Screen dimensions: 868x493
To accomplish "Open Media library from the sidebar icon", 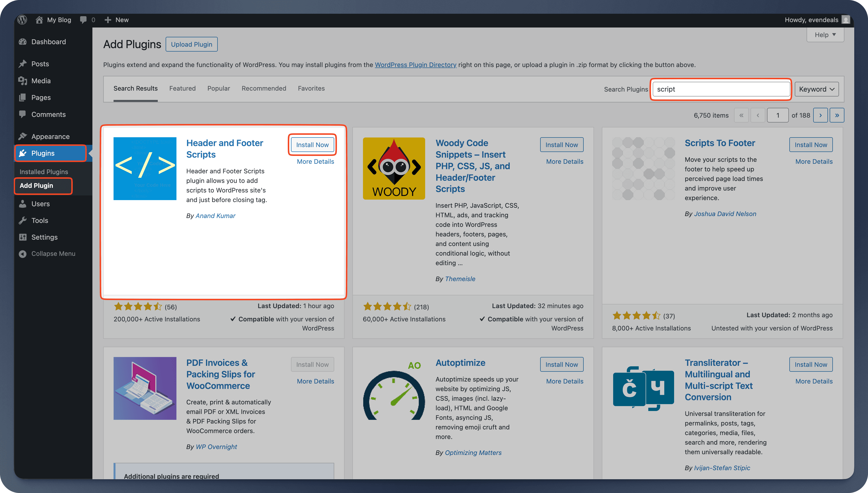I will [x=22, y=81].
